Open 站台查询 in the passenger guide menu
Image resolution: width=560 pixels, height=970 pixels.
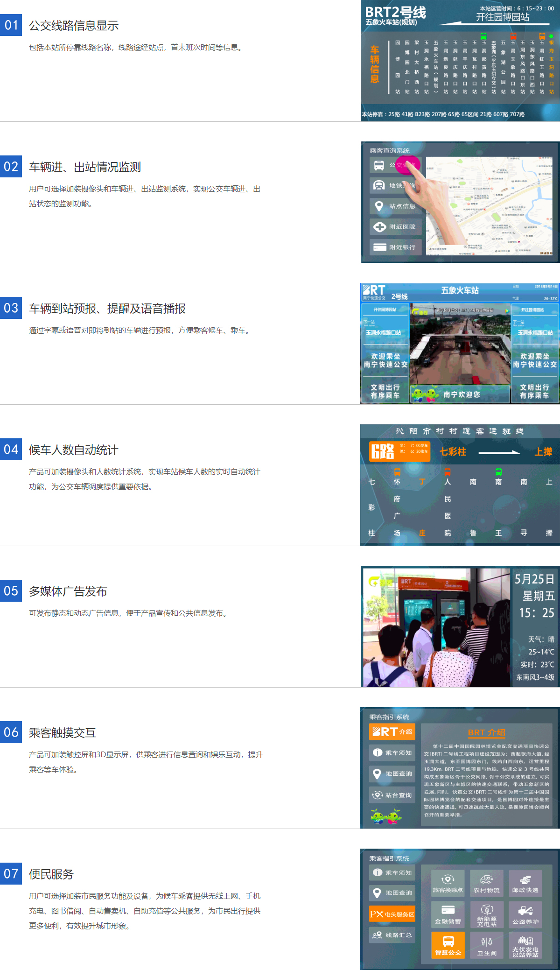(392, 795)
